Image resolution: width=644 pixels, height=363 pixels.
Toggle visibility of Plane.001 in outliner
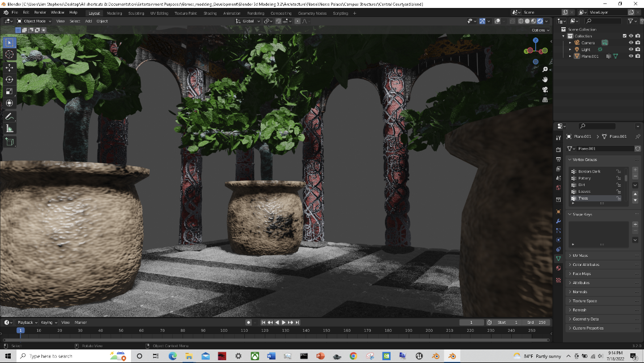point(631,56)
